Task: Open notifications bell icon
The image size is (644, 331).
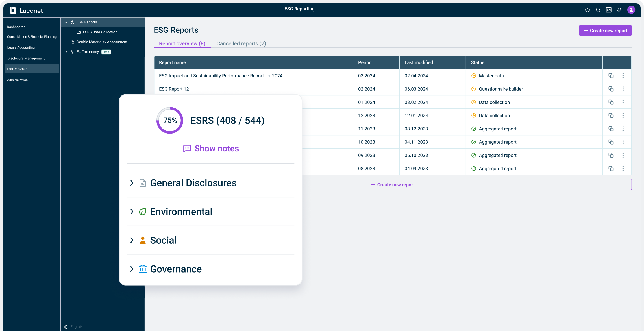Action: (619, 10)
